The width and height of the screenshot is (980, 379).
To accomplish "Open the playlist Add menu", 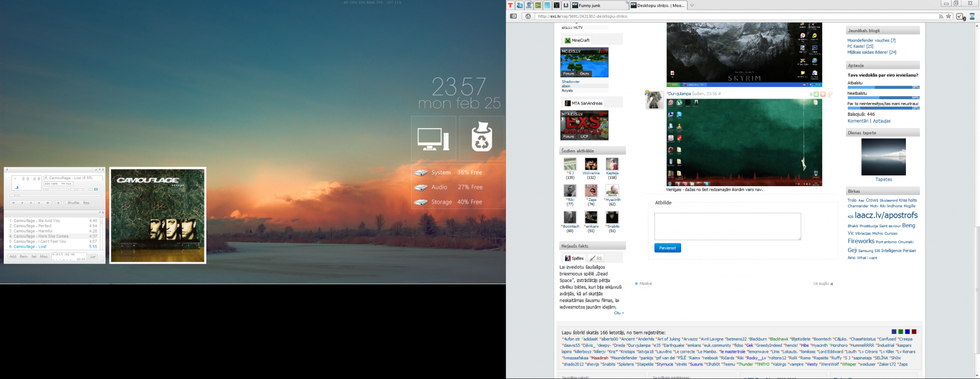I will tap(13, 256).
